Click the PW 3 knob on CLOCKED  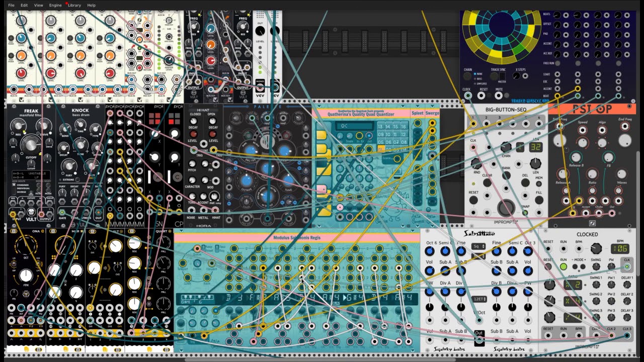point(612,318)
